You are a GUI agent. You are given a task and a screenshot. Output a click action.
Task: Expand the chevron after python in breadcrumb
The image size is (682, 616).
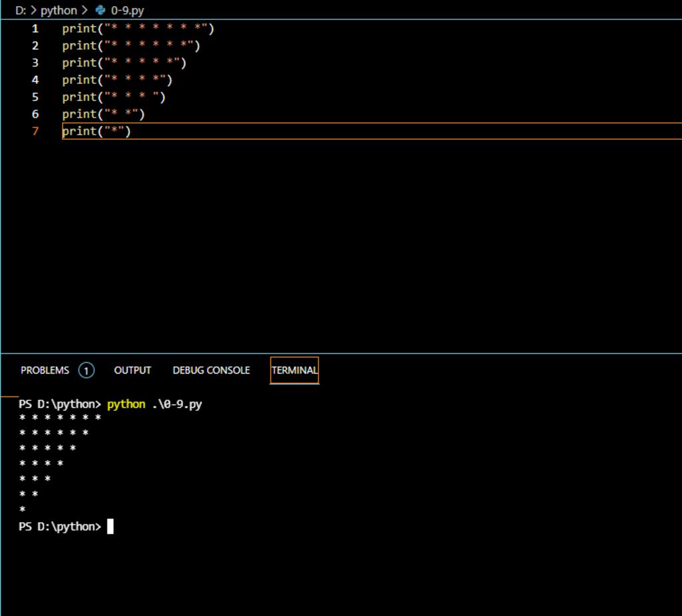click(85, 10)
